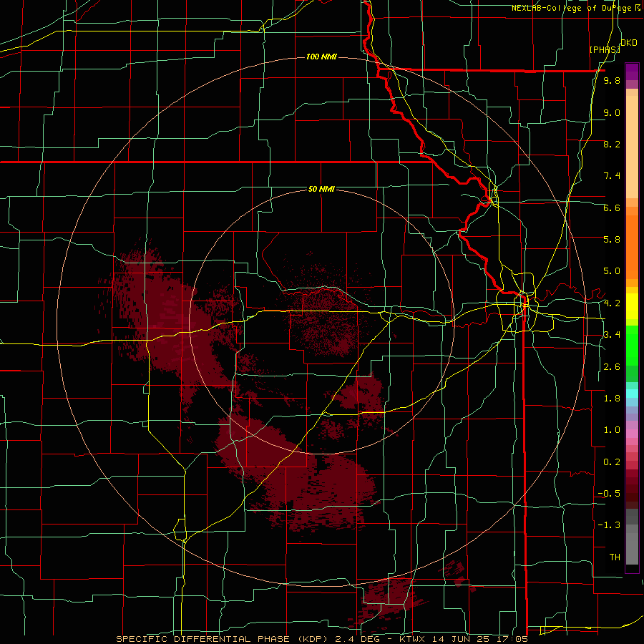Click the "2.6" color scale value
The image size is (644, 644).
pos(612,367)
